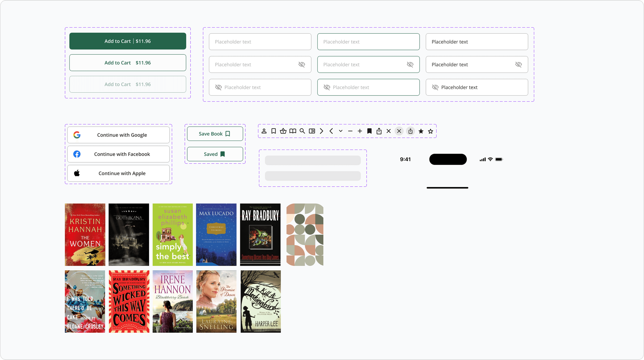Focus the green-bordered input without icon
Screen dimensions: 644x360
(368, 42)
